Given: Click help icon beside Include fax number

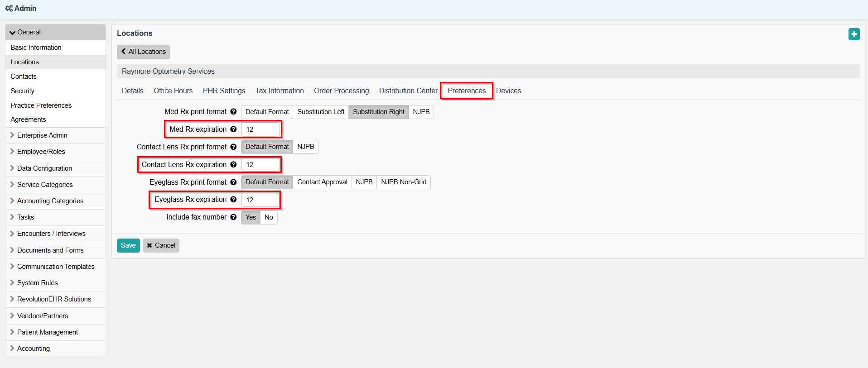Looking at the screenshot, I should point(233,217).
